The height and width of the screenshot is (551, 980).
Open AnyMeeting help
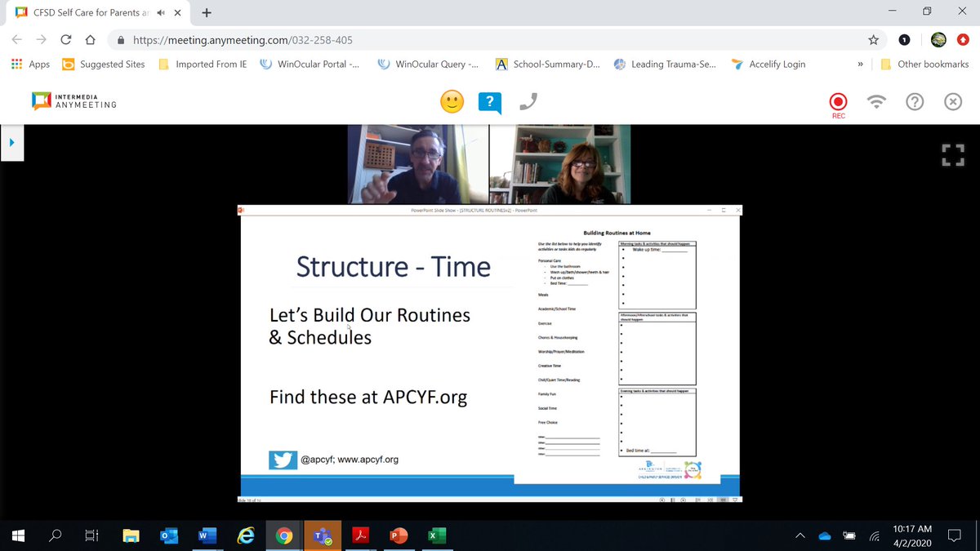[915, 101]
